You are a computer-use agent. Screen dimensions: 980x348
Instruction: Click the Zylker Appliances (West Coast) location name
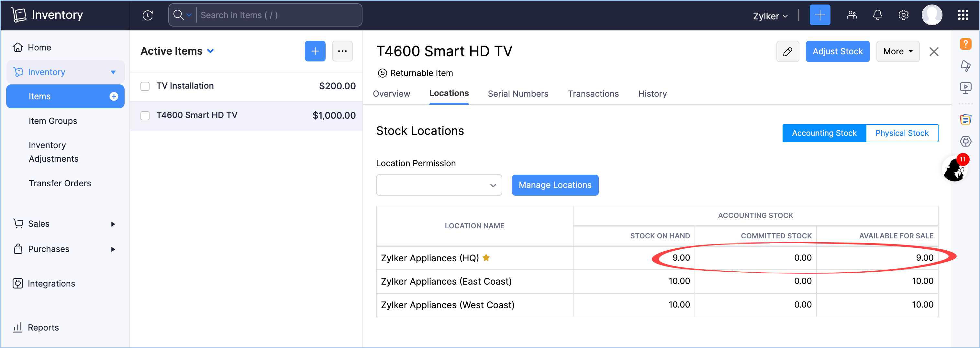click(447, 305)
